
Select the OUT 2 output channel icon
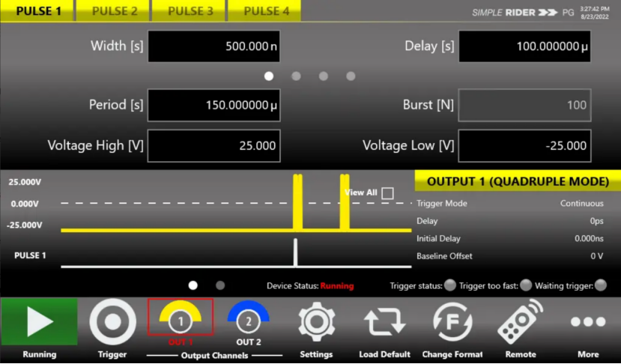coord(248,318)
